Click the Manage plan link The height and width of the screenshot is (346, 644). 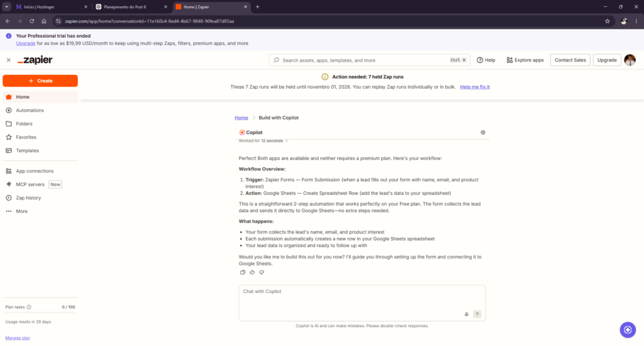(x=18, y=338)
